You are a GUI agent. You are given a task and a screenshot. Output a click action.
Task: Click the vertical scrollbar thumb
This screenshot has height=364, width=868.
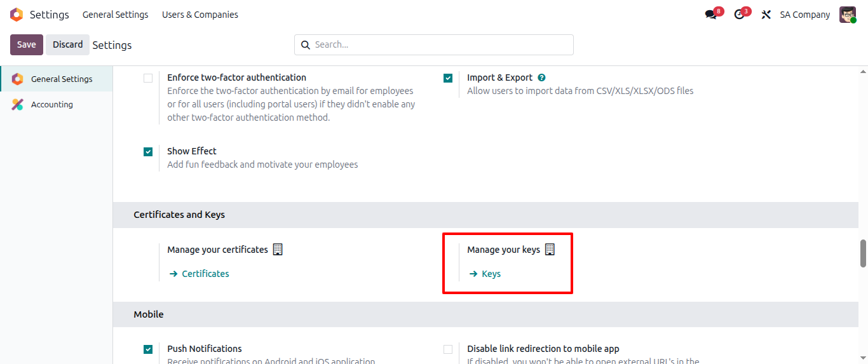pos(863,253)
